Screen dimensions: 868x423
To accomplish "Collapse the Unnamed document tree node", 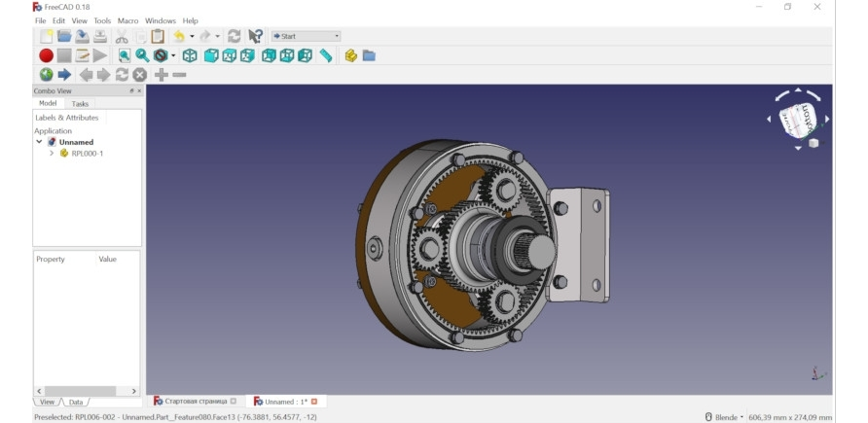I will click(40, 142).
